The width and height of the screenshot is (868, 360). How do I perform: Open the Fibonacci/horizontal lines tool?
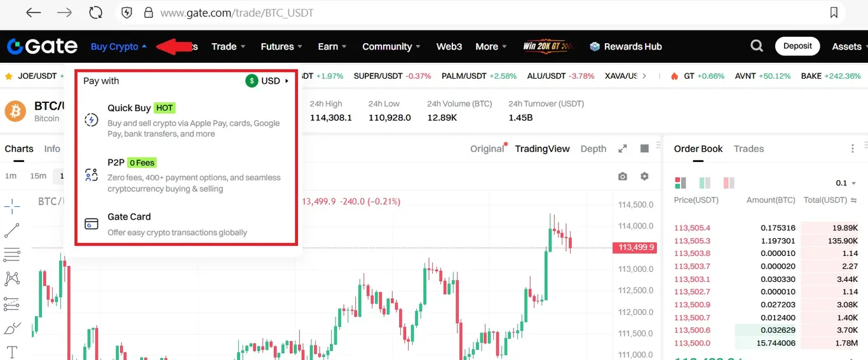point(12,255)
